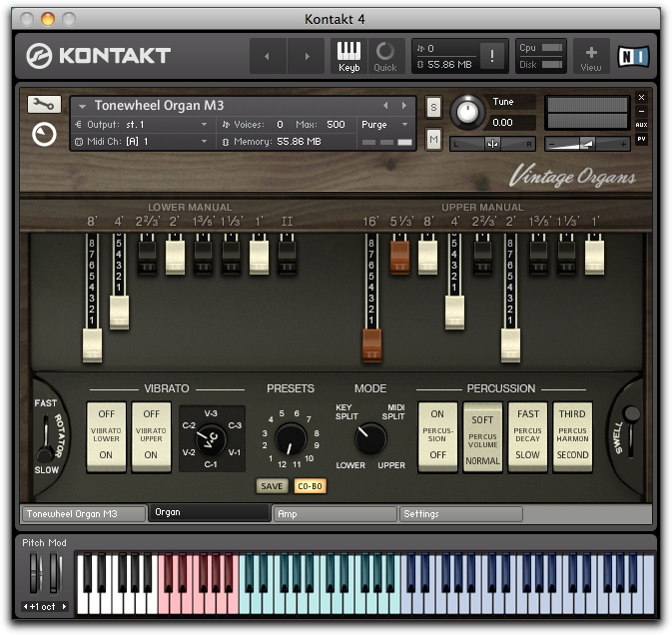Click lower manual 8' drawbar handle
Screen dimensions: 672x635
pos(92,345)
